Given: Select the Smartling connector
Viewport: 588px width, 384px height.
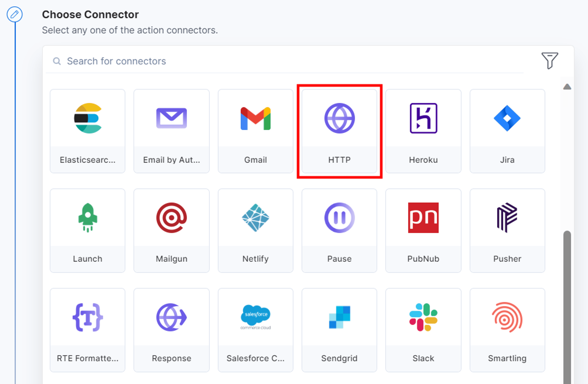Looking at the screenshot, I should pyautogui.click(x=507, y=330).
